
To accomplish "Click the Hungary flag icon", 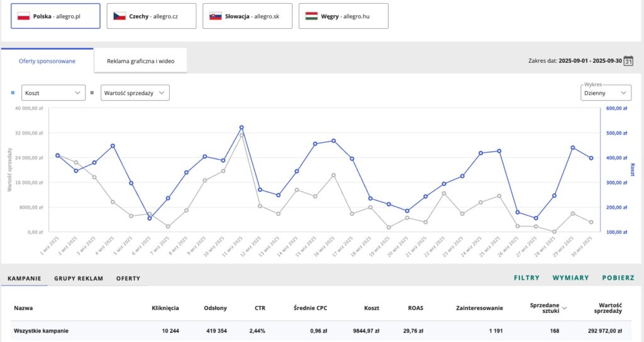I will click(x=311, y=16).
